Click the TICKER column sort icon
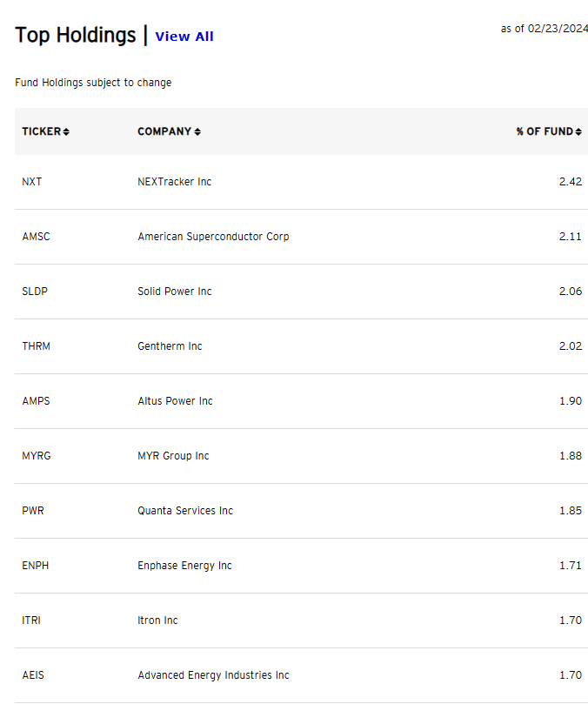The width and height of the screenshot is (588, 711). [66, 132]
